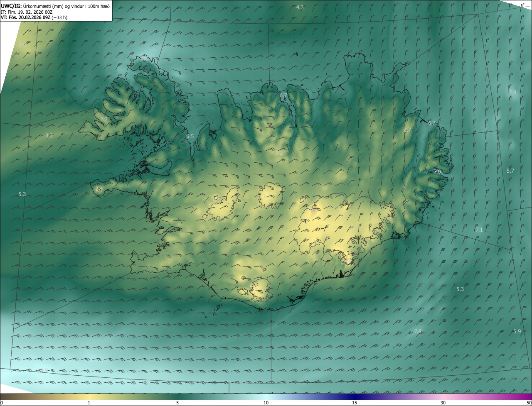Click the 6.5 value label on the map
The width and height of the screenshot is (532, 406).
tap(190, 136)
